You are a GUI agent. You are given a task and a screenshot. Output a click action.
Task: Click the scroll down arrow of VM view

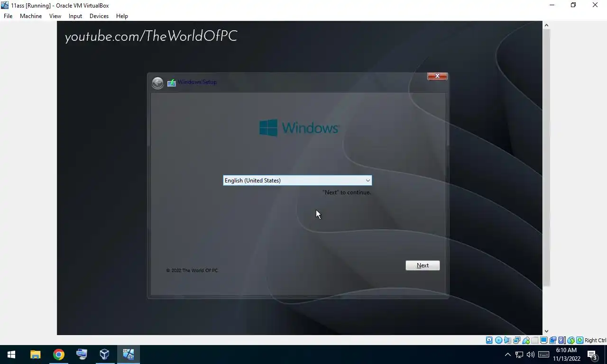[546, 331]
